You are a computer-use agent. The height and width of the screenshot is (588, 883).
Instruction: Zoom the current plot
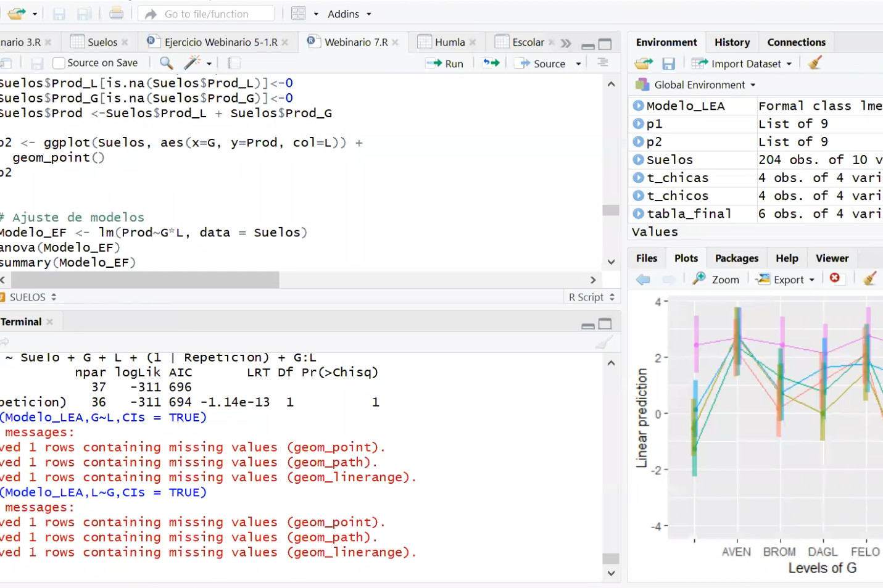(x=716, y=279)
